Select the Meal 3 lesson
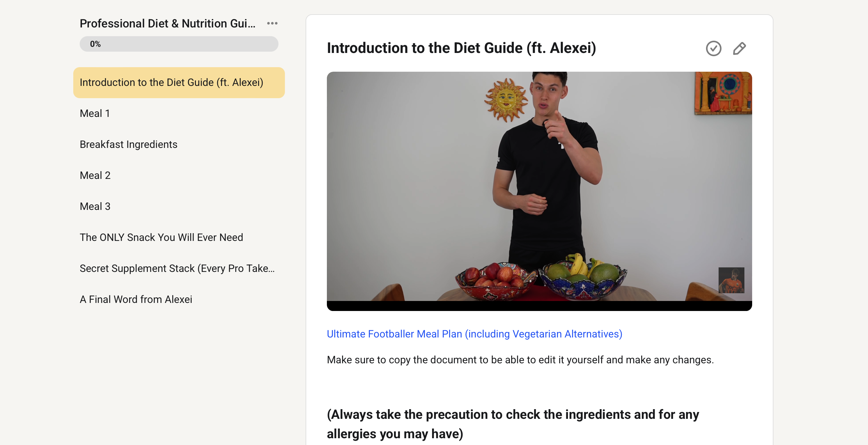Image resolution: width=868 pixels, height=445 pixels. [179, 207]
